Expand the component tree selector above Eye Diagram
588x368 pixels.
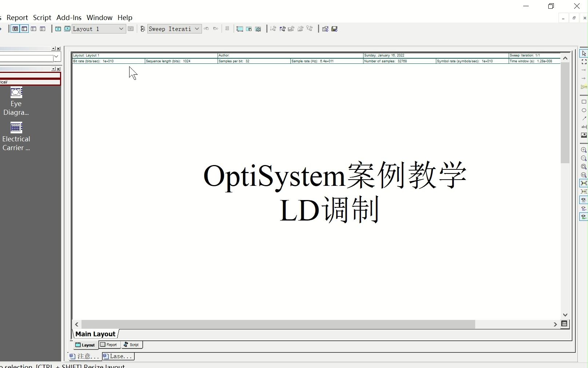[56, 57]
